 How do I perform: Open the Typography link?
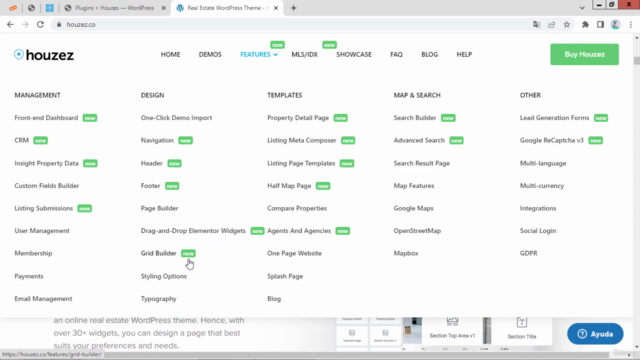coord(158,299)
